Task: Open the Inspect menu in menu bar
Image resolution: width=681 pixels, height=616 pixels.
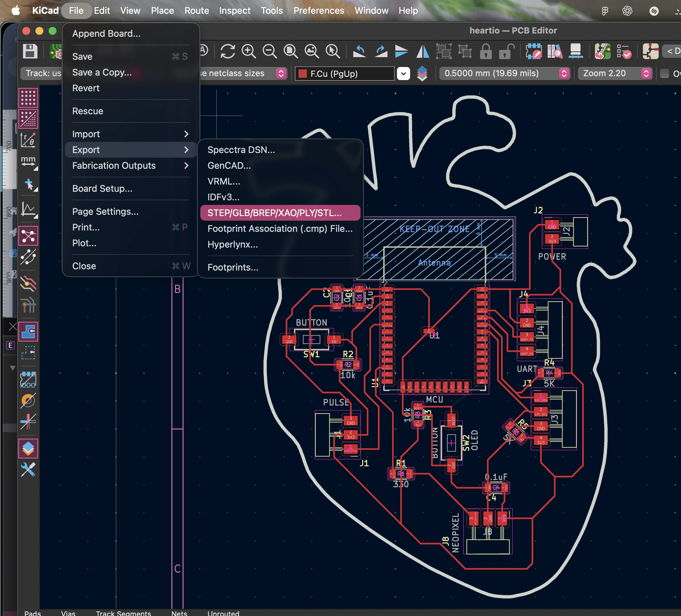Action: coord(235,11)
